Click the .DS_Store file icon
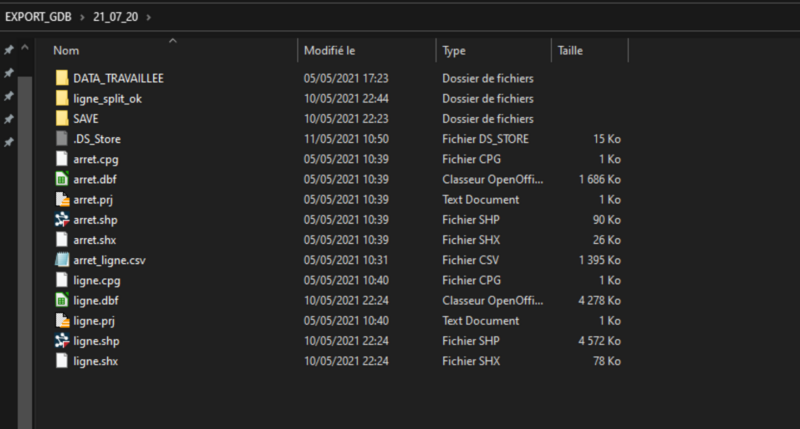 tap(62, 139)
